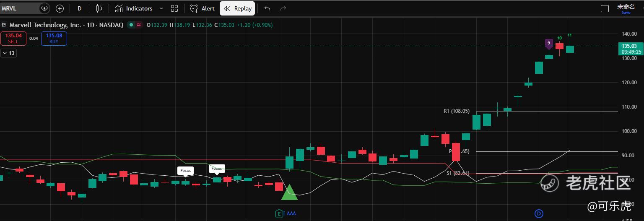Redo the chart action
The height and width of the screenshot is (221, 644).
coord(283,8)
